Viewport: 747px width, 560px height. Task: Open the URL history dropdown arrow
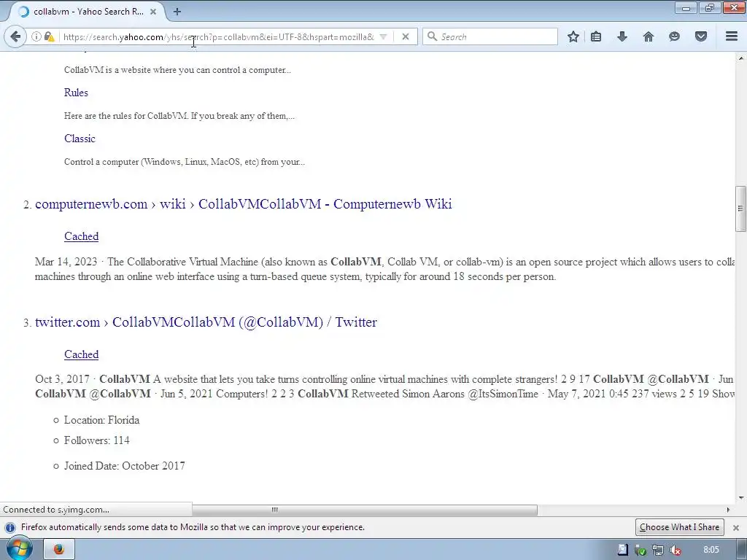pos(383,36)
